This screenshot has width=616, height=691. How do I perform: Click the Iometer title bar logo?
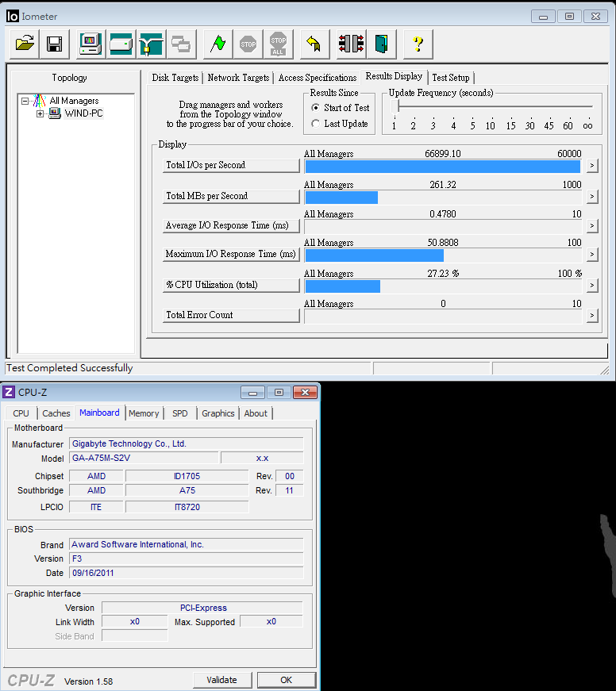click(x=13, y=17)
